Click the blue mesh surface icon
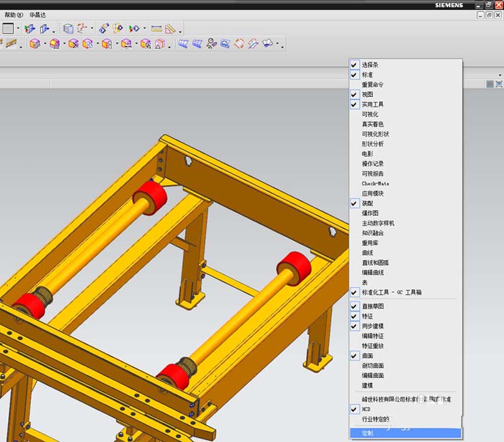504x442 pixels. [197, 43]
